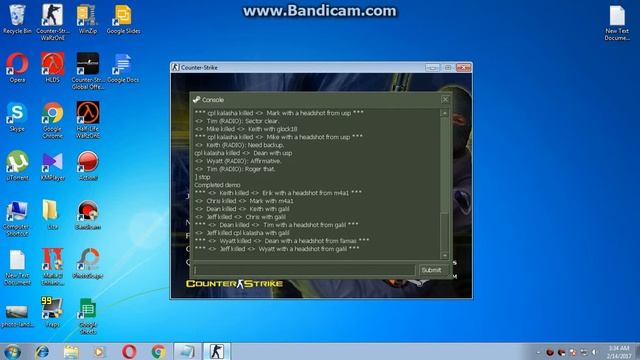Click the Show desktop strip after the clock
640x360 pixels.
click(637, 351)
